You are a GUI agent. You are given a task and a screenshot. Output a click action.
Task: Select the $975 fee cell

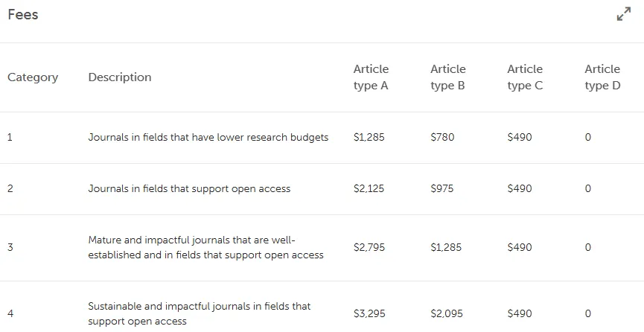442,188
